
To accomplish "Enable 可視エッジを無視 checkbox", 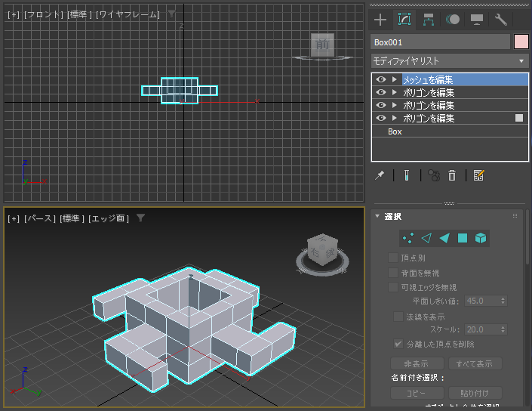I will (393, 287).
